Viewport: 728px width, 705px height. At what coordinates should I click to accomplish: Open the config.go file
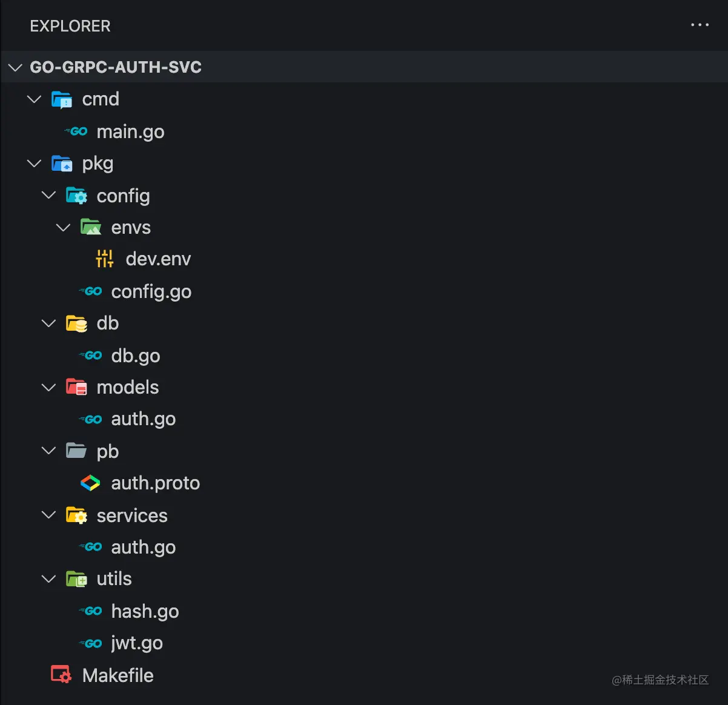pyautogui.click(x=151, y=291)
